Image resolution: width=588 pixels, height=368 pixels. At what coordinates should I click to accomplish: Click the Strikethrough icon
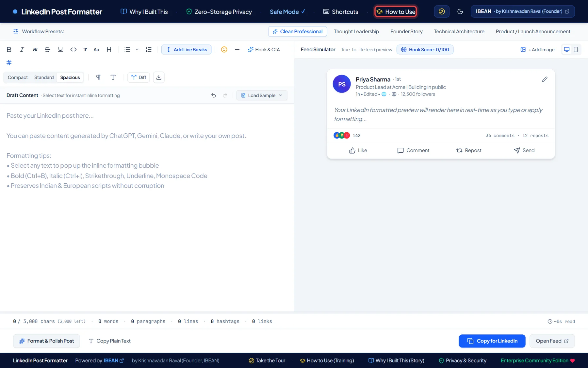coord(47,49)
